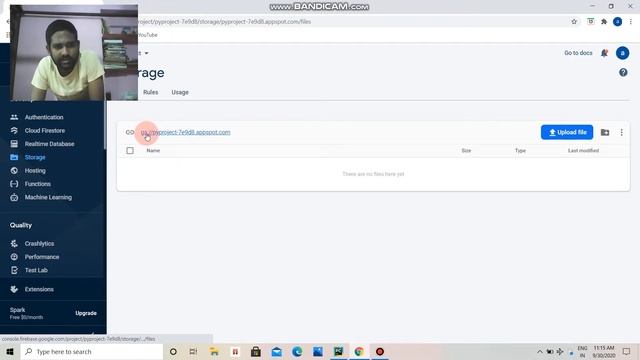Click the browser address bar URL
Image resolution: width=640 pixels, height=360 pixels.
click(x=224, y=22)
